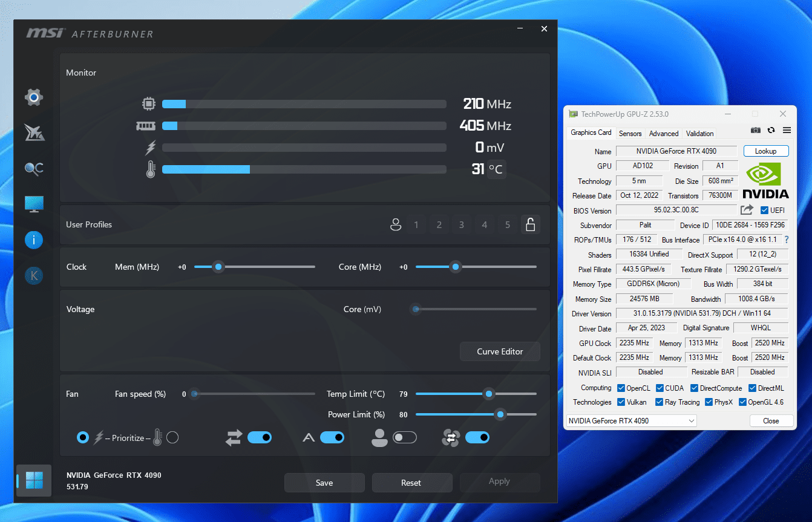Open the Curve Editor

tap(500, 351)
